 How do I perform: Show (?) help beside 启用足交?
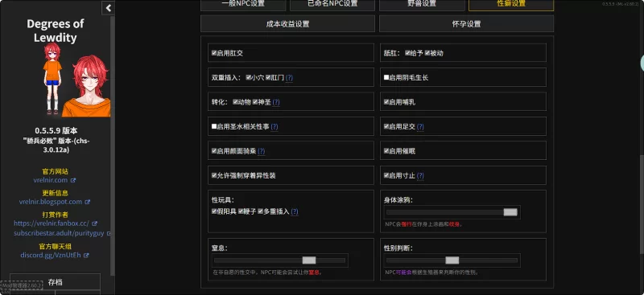[x=420, y=127]
